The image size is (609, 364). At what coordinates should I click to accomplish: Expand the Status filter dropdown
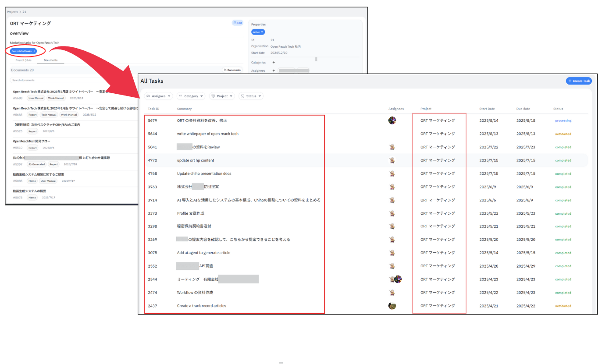(x=251, y=96)
